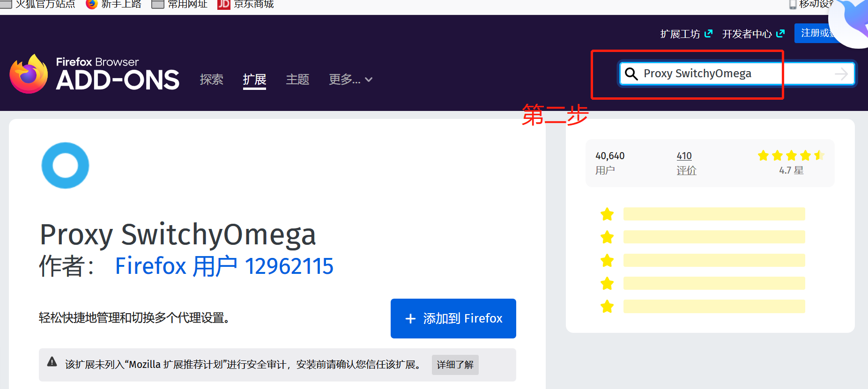868x389 pixels.
Task: Filter reviews by the bottom rating bar
Action: (714, 306)
